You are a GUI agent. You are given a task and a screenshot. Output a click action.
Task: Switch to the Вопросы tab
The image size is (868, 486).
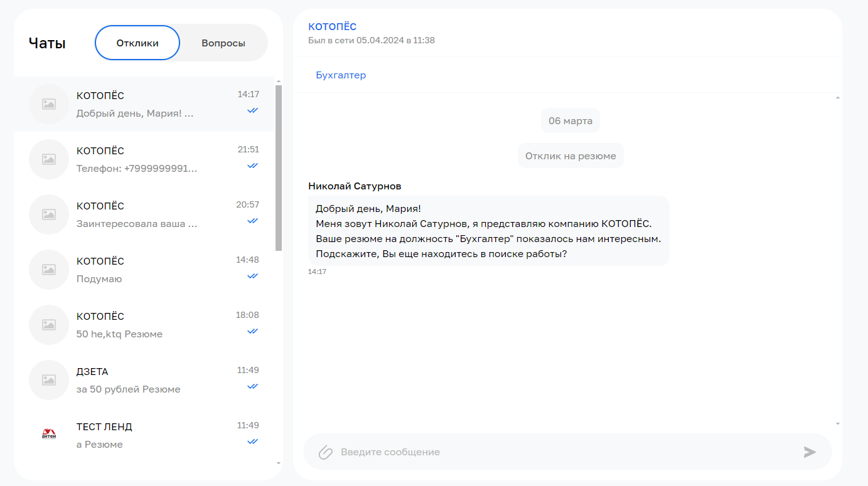(223, 43)
